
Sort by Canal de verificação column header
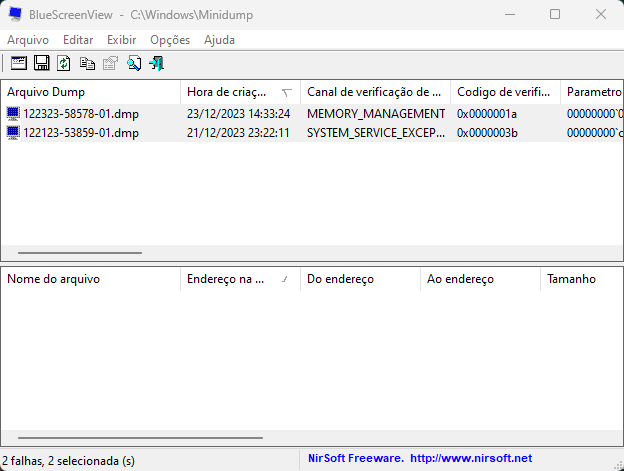[x=375, y=92]
